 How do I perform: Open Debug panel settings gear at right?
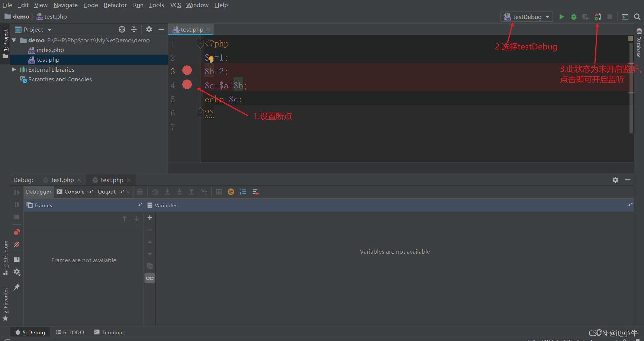click(x=615, y=180)
